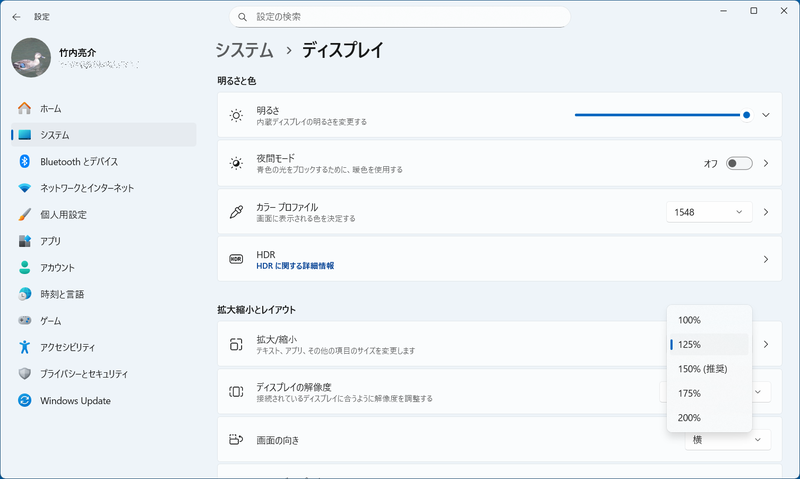Click the 画面の向き orientation icon
This screenshot has height=479, width=800.
pyautogui.click(x=236, y=439)
